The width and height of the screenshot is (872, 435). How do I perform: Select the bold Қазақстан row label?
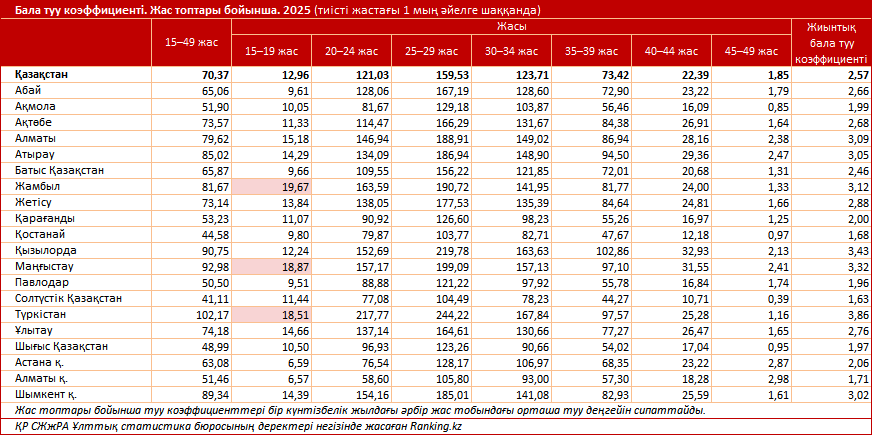pyautogui.click(x=43, y=75)
